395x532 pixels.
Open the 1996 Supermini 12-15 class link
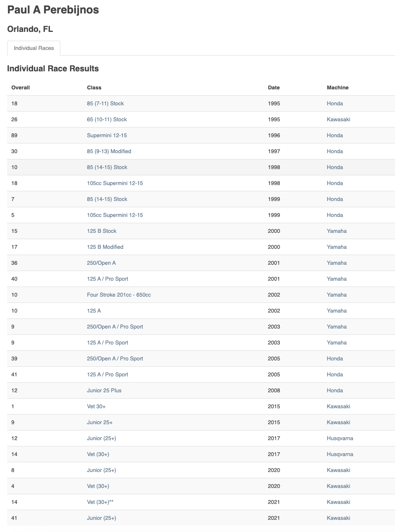[107, 135]
